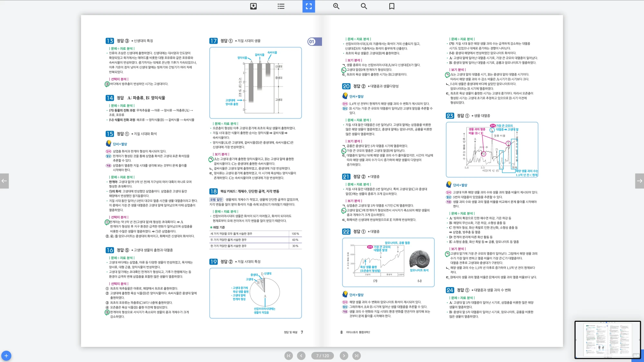
Task: Click the download document icon
Action: [253, 6]
